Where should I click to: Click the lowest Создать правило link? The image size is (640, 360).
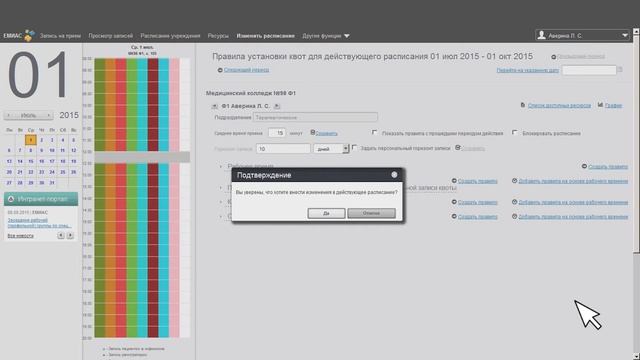click(x=478, y=217)
